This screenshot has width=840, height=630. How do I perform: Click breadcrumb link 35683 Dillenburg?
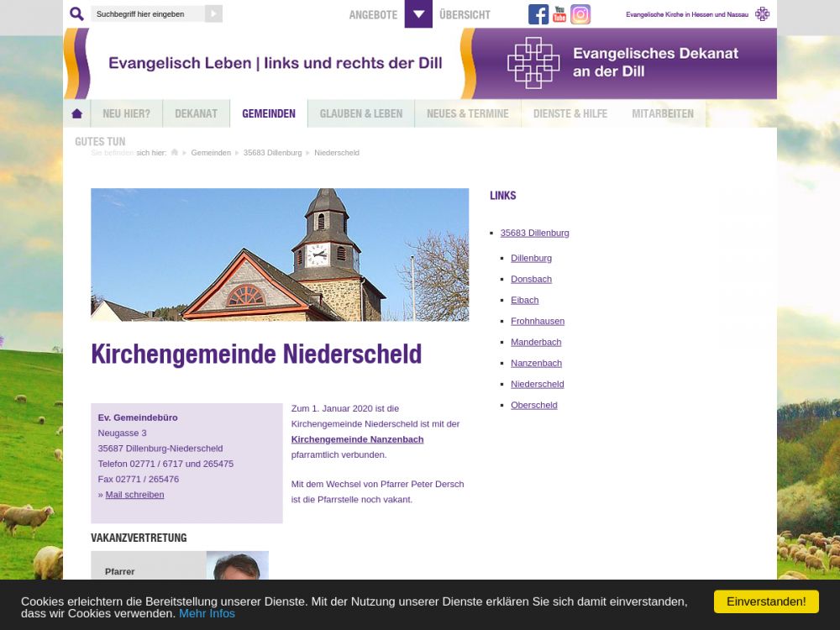[x=272, y=153]
